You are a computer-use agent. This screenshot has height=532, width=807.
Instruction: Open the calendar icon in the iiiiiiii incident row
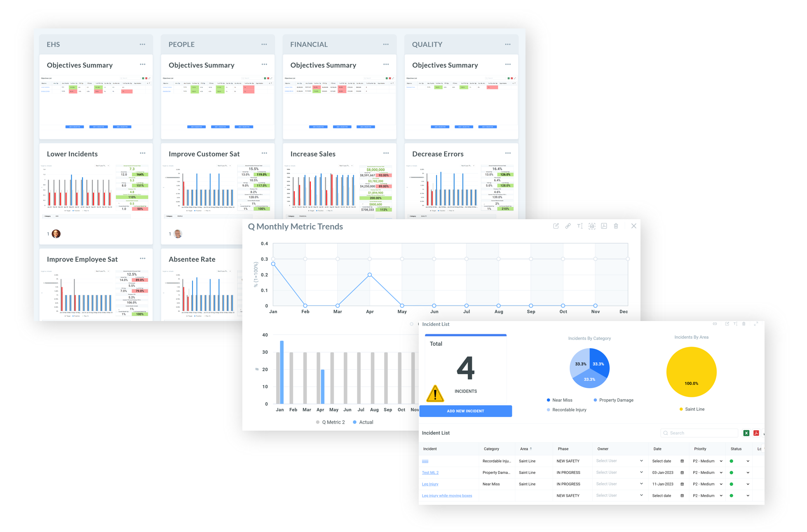pyautogui.click(x=682, y=461)
